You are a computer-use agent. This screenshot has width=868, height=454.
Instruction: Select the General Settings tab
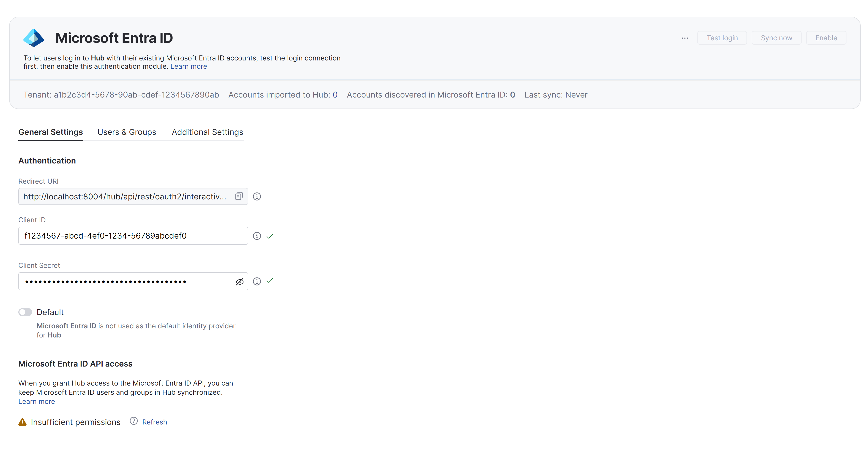pos(50,132)
